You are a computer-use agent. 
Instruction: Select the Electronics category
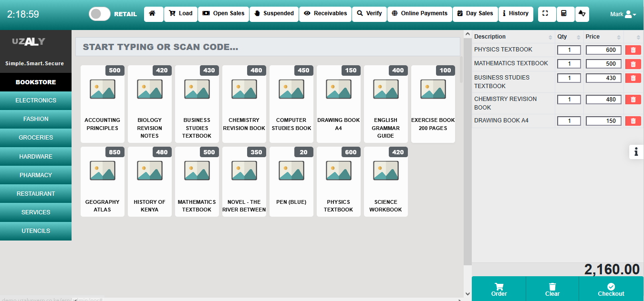[36, 100]
